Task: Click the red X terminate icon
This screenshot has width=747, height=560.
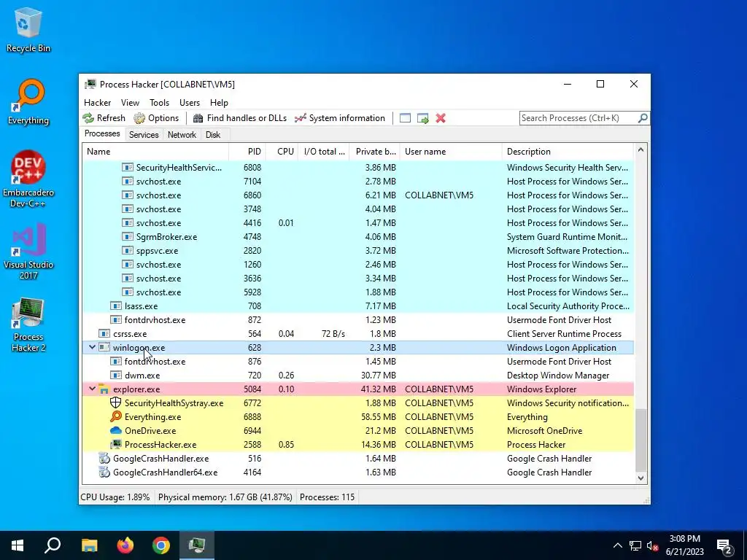Action: (441, 118)
